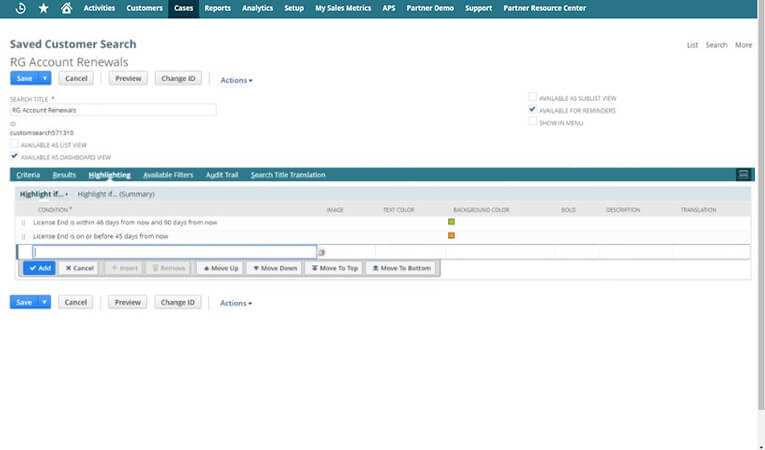Viewport: 765px width, 450px height.
Task: Grab the drag handle of first License End row
Action: point(23,223)
